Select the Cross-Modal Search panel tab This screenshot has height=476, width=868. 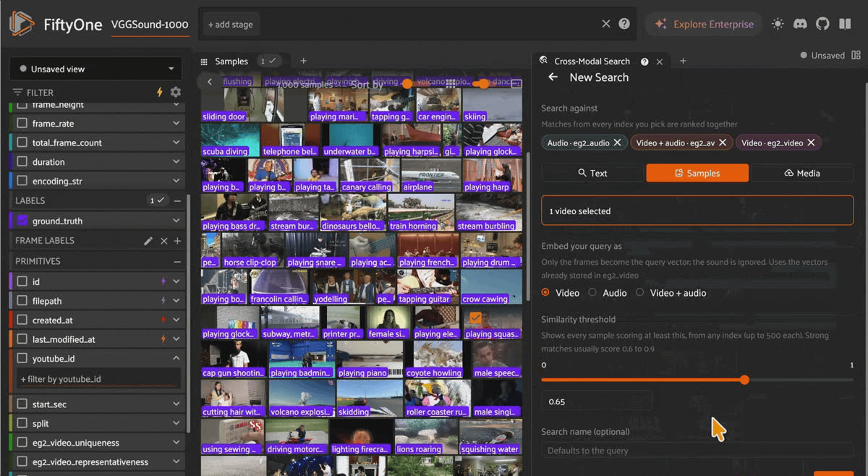pyautogui.click(x=592, y=61)
